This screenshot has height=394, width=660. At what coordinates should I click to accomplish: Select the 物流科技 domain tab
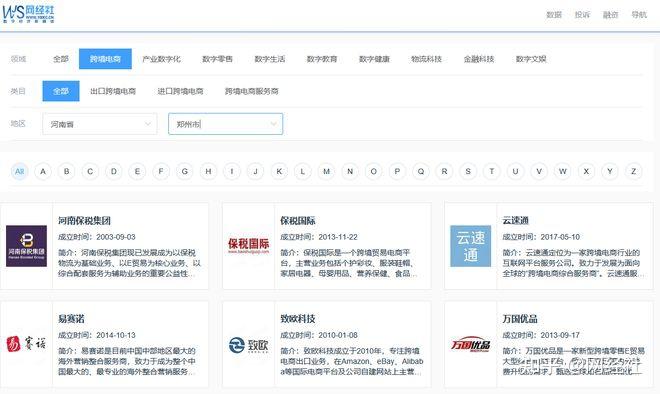coord(426,59)
